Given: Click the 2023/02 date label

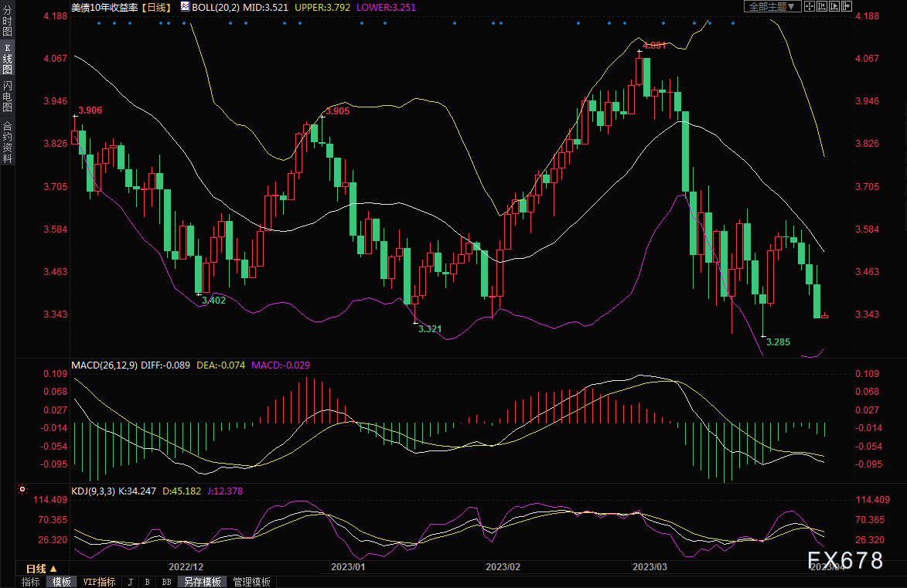Looking at the screenshot, I should 503,566.
